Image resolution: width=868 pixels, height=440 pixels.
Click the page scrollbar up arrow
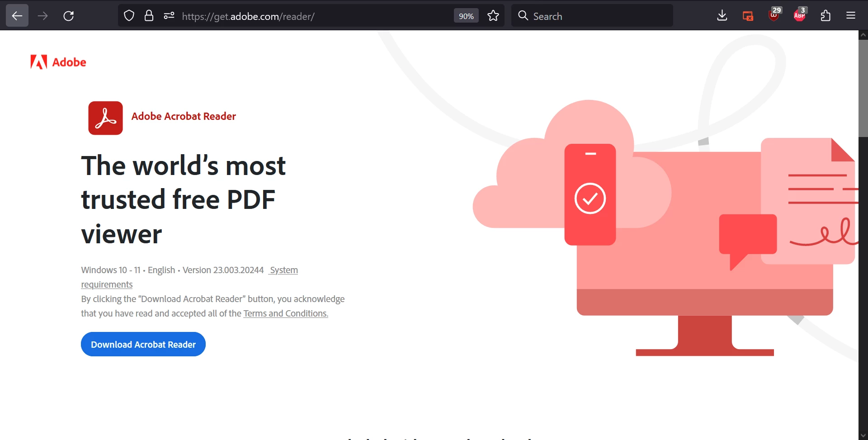(863, 35)
